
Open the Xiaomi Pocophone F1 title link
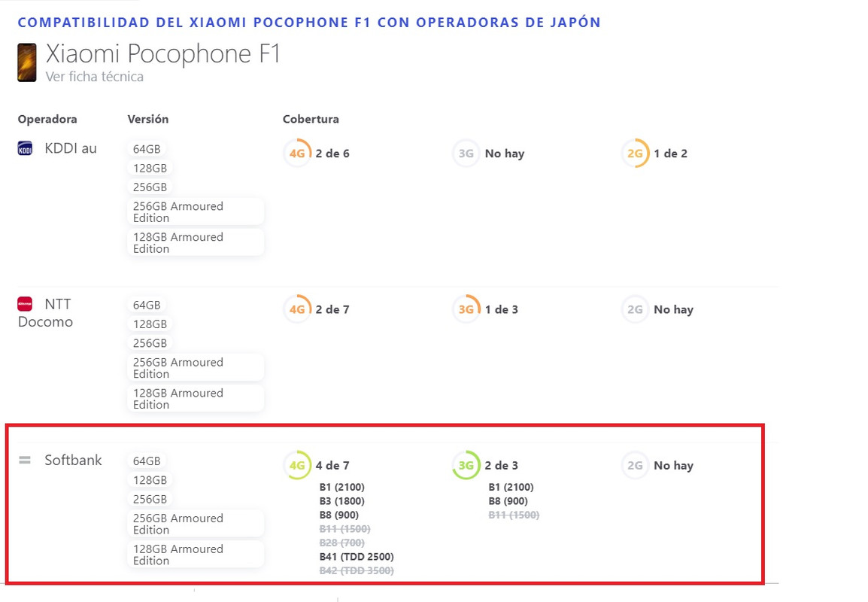[x=162, y=53]
